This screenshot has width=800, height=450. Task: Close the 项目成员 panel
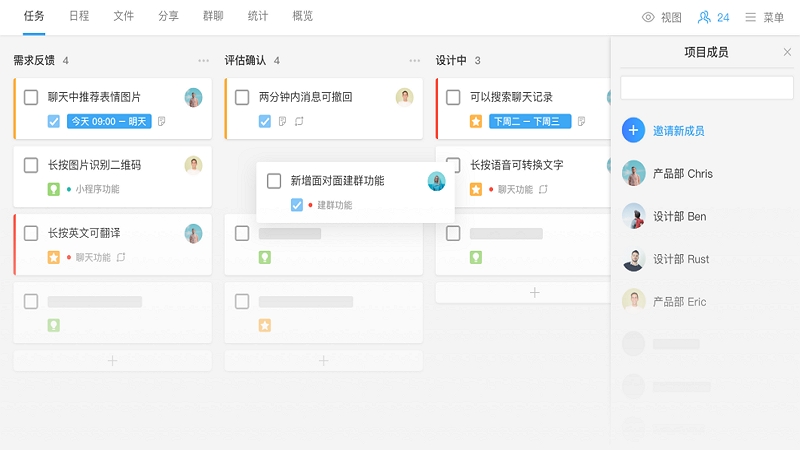click(787, 52)
